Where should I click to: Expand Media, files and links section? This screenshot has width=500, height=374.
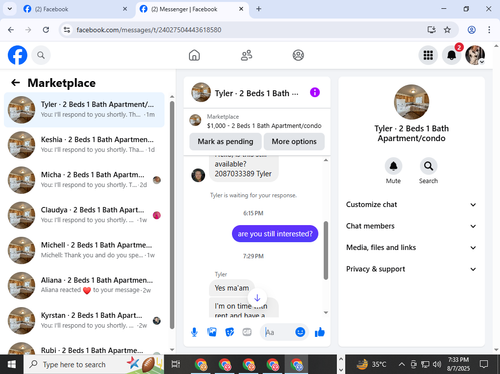411,247
